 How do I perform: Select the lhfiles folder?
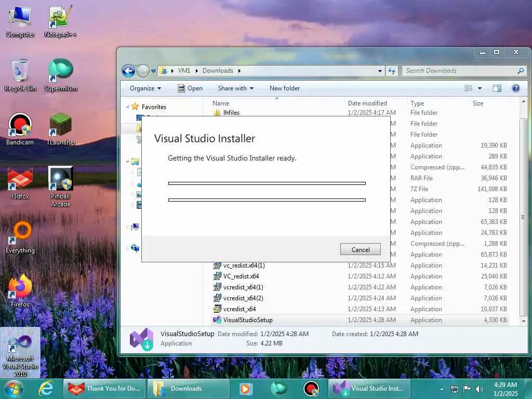point(231,112)
